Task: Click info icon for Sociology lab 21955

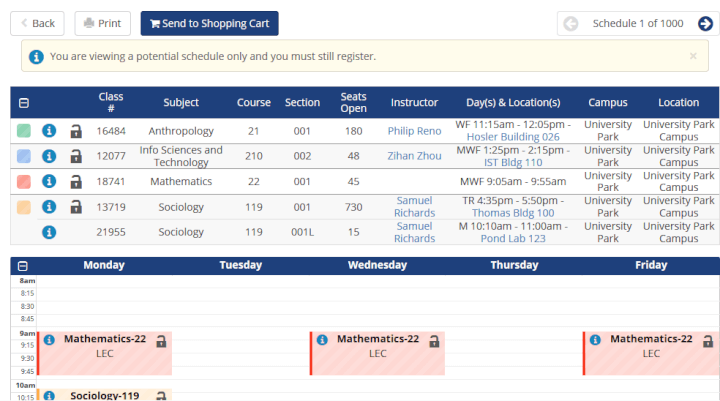Action: (x=48, y=232)
